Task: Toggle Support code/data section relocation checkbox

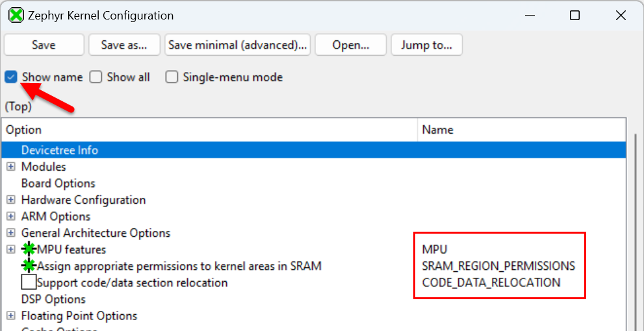Action: coord(29,282)
